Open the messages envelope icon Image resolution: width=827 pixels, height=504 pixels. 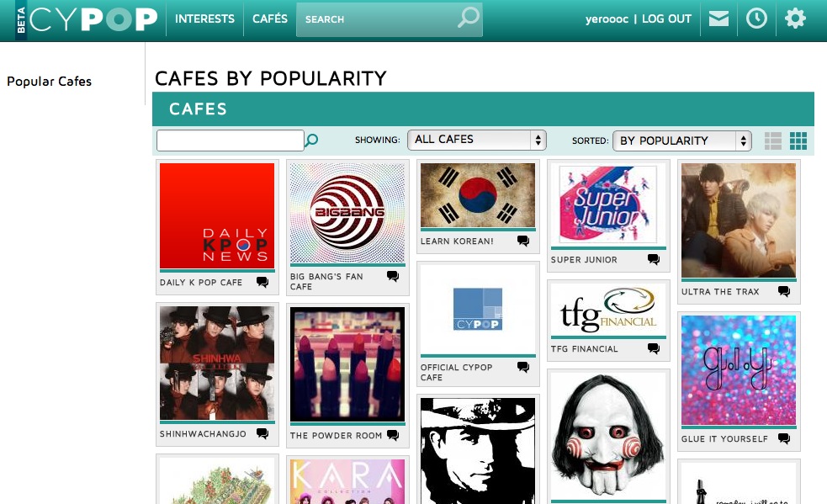pos(718,19)
